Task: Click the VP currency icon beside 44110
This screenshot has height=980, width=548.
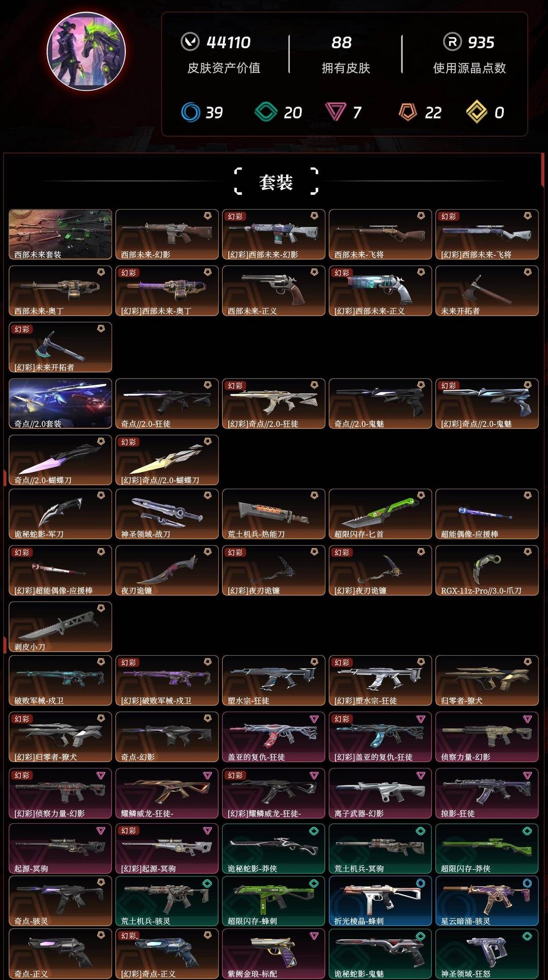Action: [190, 42]
